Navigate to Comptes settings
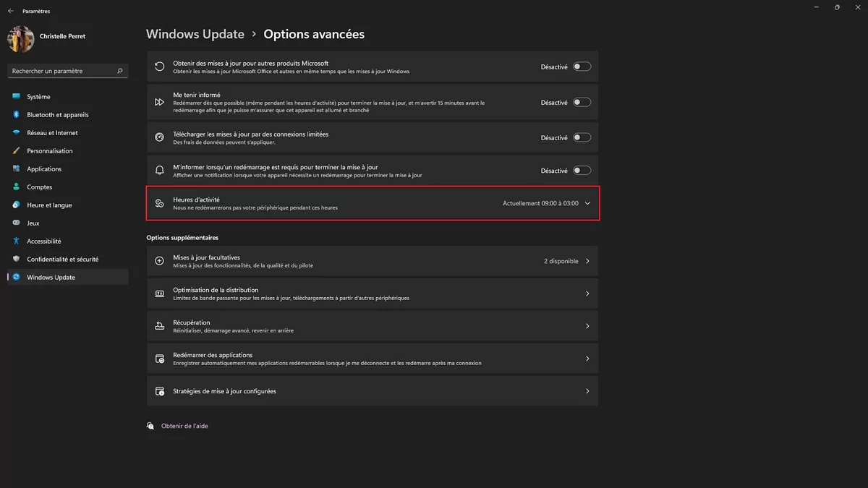This screenshot has width=868, height=488. coord(68,187)
